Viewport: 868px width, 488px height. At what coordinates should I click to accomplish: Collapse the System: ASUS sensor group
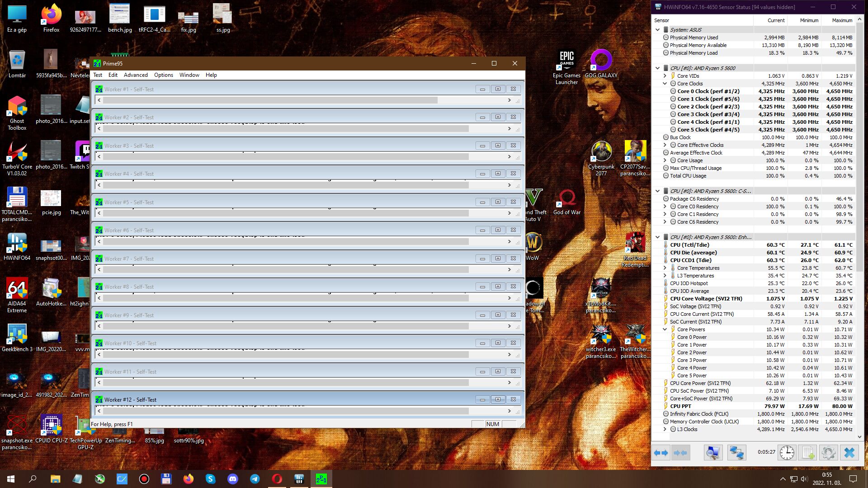[x=658, y=30]
